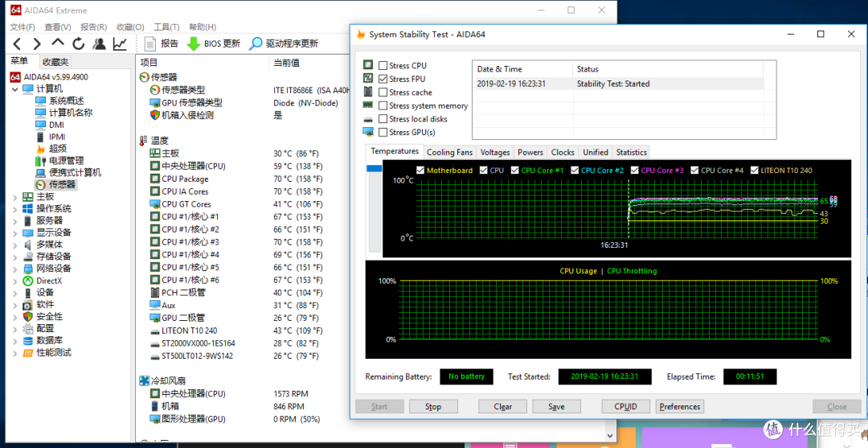Click the GPU 传感器类型 row

pos(186,102)
